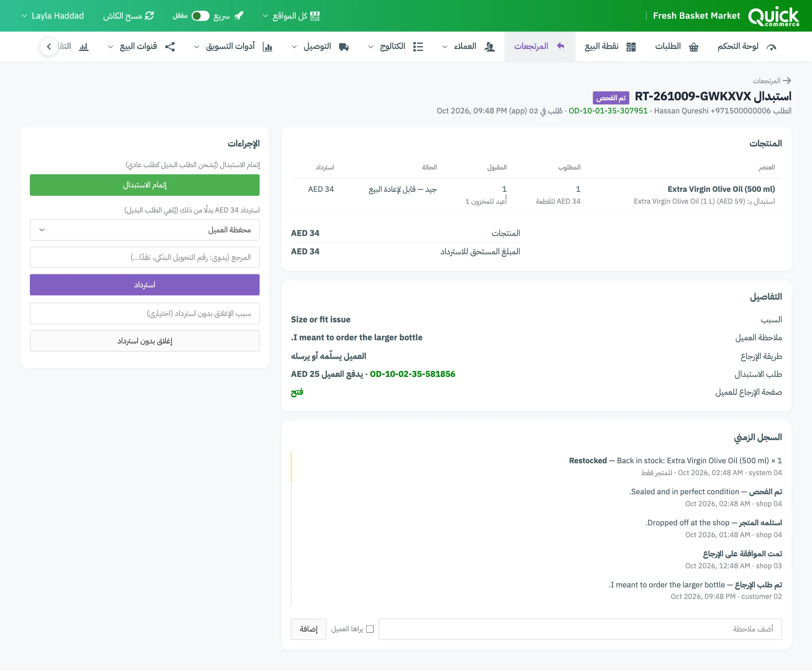812x671 pixels.
Task: Open the Layla Haddad user menu
Action: pos(53,16)
